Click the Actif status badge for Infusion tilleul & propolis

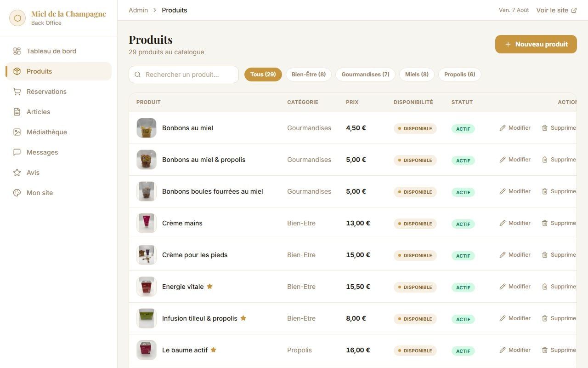pos(463,319)
